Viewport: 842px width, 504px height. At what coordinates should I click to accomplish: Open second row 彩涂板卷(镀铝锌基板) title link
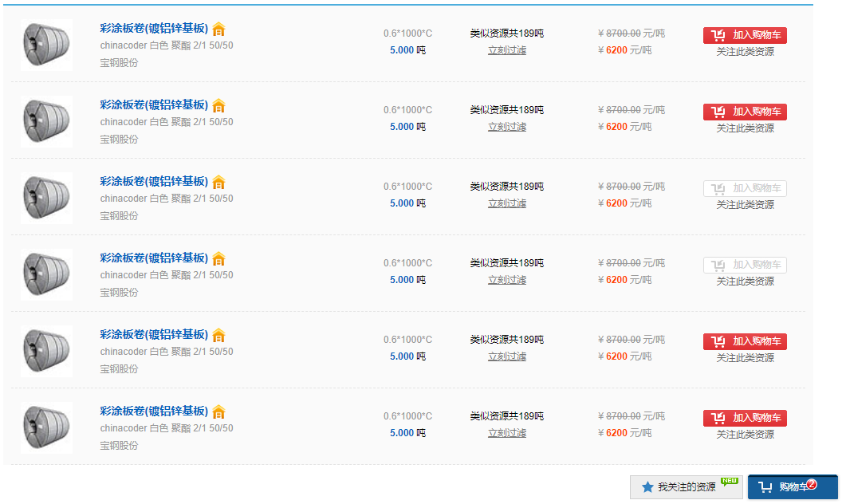154,104
